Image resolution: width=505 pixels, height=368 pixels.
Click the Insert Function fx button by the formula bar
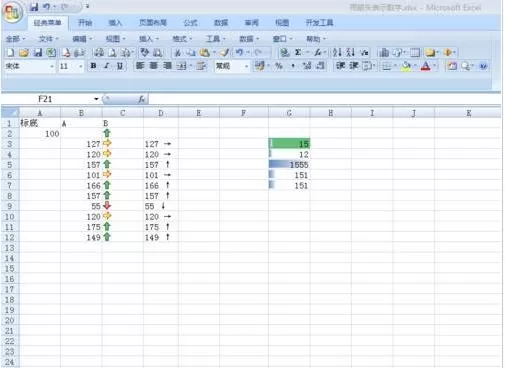142,99
